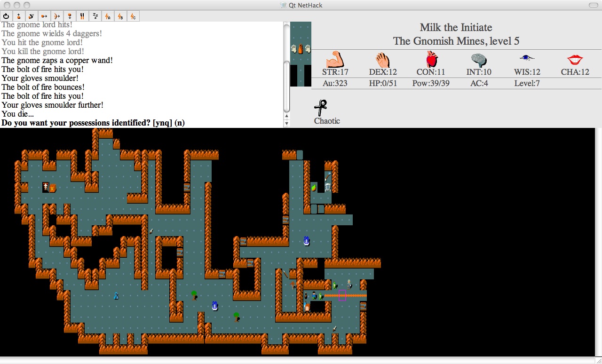Click the Chaotic alignment ankh icon

[321, 108]
